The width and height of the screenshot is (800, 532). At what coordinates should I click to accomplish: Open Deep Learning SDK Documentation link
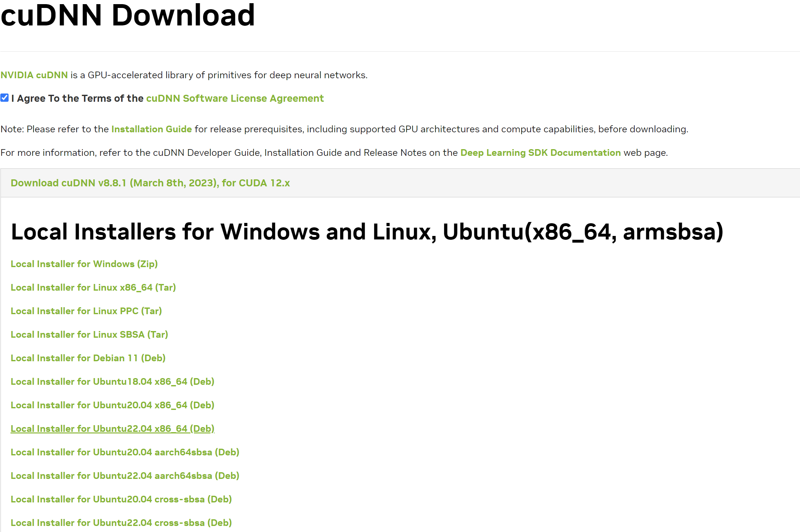coord(541,153)
